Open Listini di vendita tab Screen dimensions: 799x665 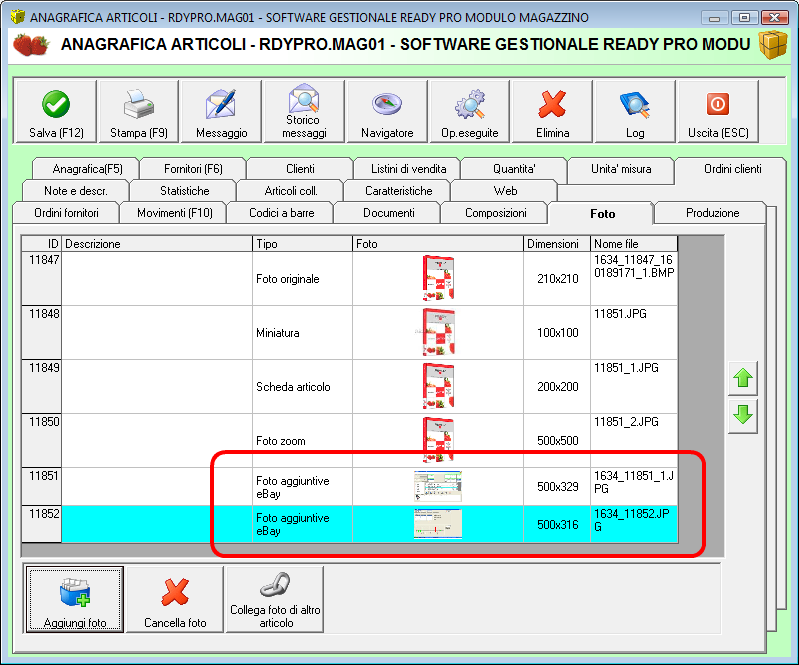tap(408, 169)
